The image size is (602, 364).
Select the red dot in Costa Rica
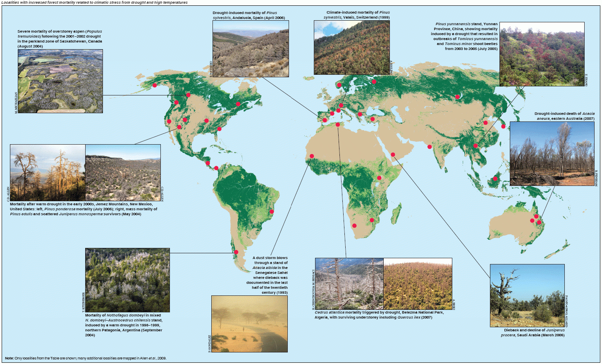208,163
